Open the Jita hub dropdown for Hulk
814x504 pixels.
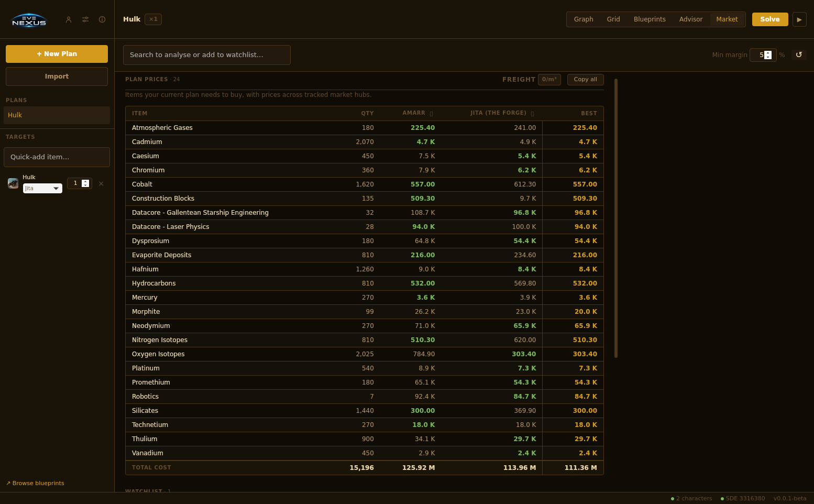click(x=42, y=188)
